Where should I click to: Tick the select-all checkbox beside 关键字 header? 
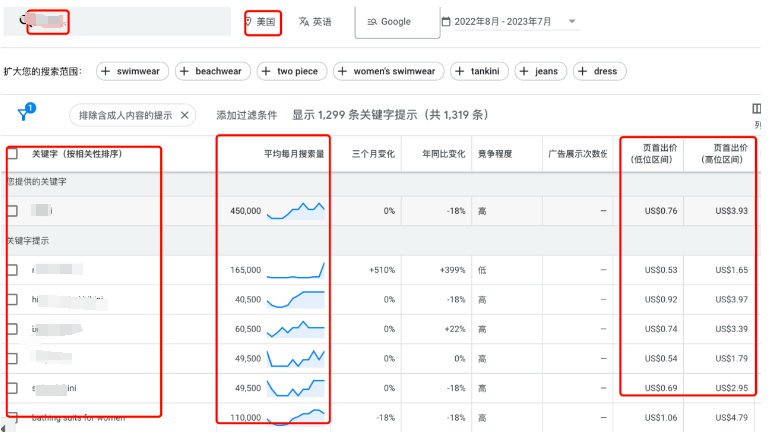click(x=12, y=154)
